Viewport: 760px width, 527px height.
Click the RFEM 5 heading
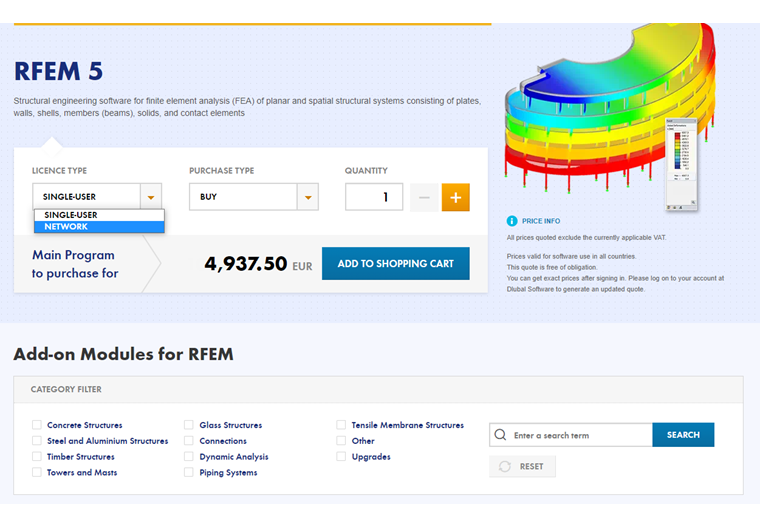pyautogui.click(x=59, y=71)
